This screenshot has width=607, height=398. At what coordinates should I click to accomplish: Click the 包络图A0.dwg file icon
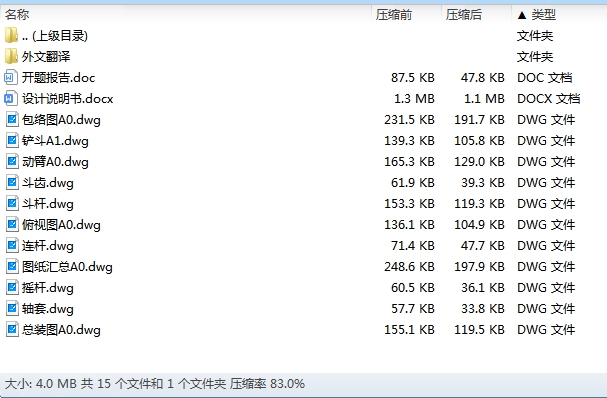(12, 120)
